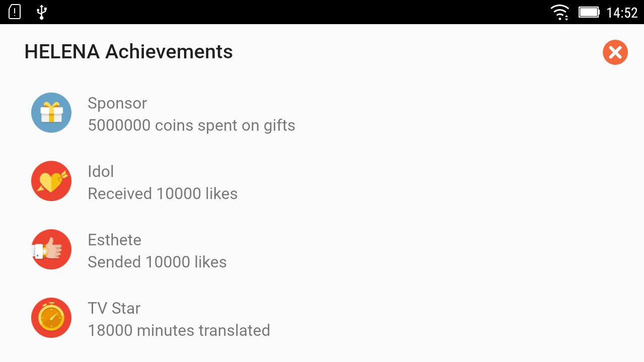
Task: Select "Sended 10000 likes" description
Action: [157, 262]
